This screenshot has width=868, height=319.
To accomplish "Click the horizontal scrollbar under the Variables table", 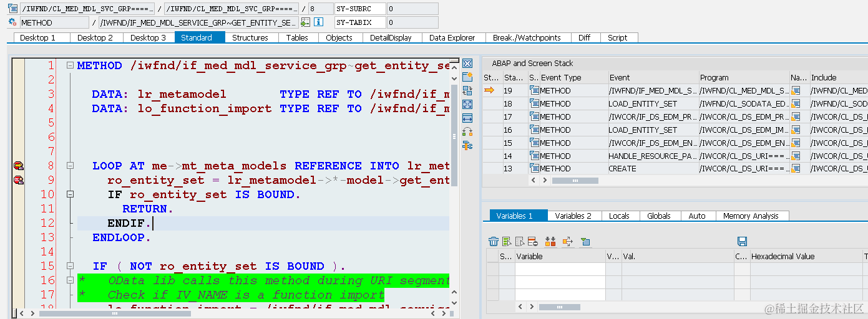I will click(x=559, y=307).
